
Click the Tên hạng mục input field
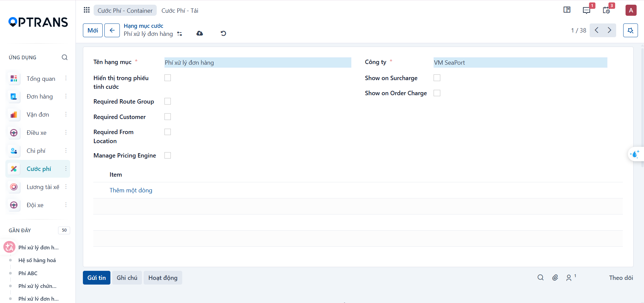click(258, 63)
